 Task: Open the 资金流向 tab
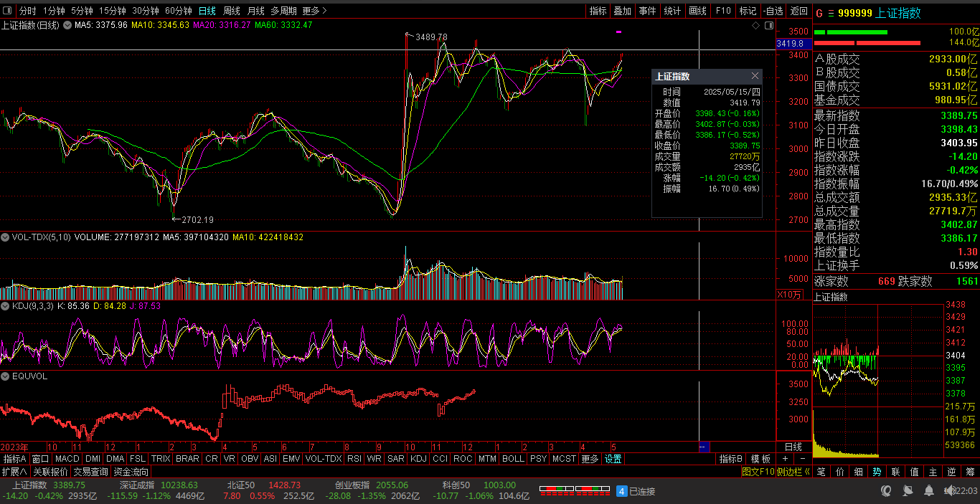pos(131,472)
